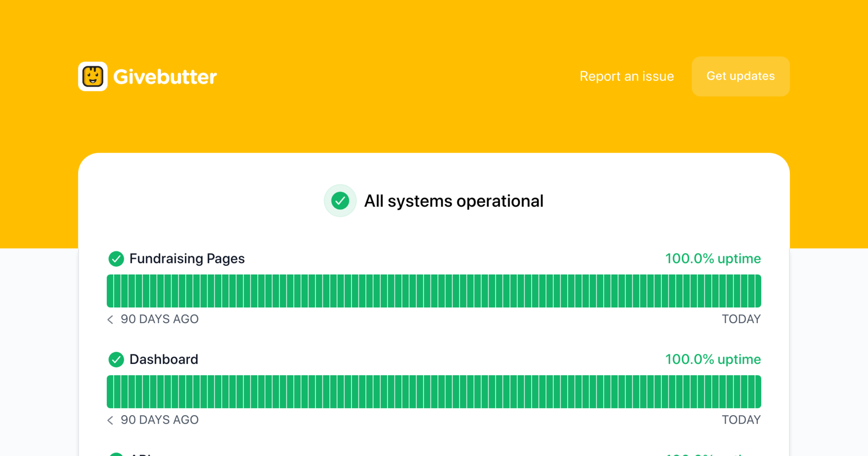Click the Dashboard component name
This screenshot has height=456, width=868.
163,359
